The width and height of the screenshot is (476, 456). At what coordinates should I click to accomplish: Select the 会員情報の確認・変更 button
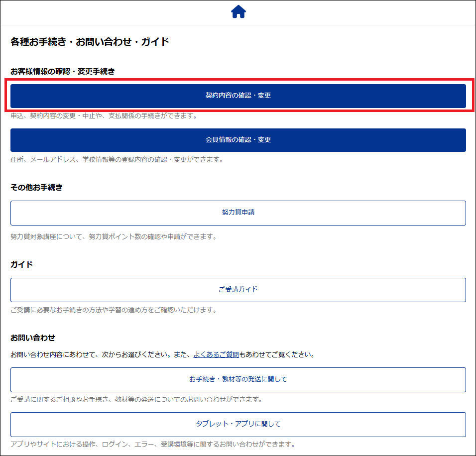(238, 140)
